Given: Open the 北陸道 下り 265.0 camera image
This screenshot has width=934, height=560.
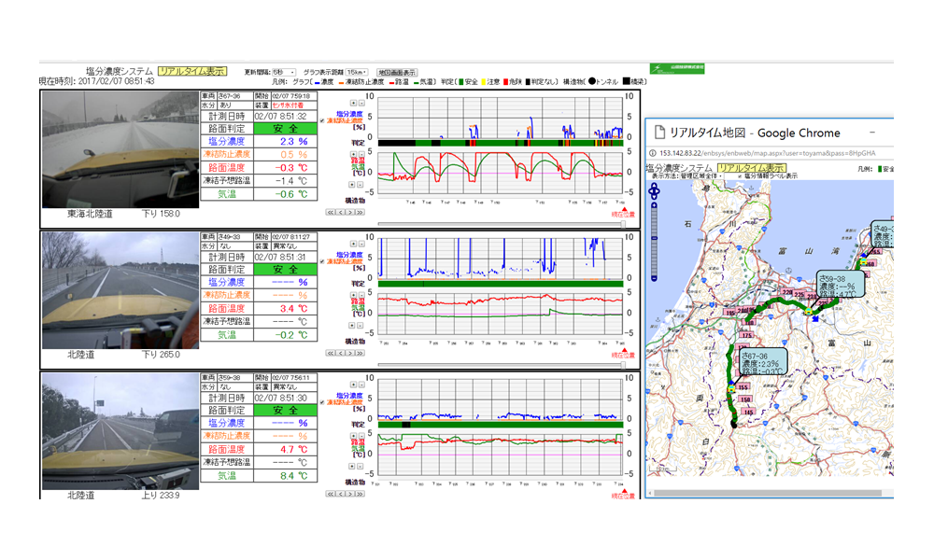Looking at the screenshot, I should tap(120, 290).
